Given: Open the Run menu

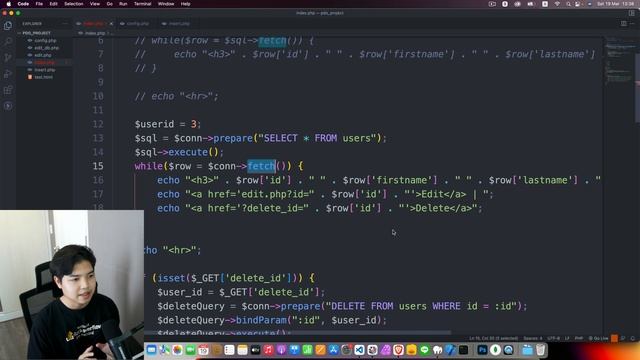Looking at the screenshot, I should pyautogui.click(x=123, y=4).
